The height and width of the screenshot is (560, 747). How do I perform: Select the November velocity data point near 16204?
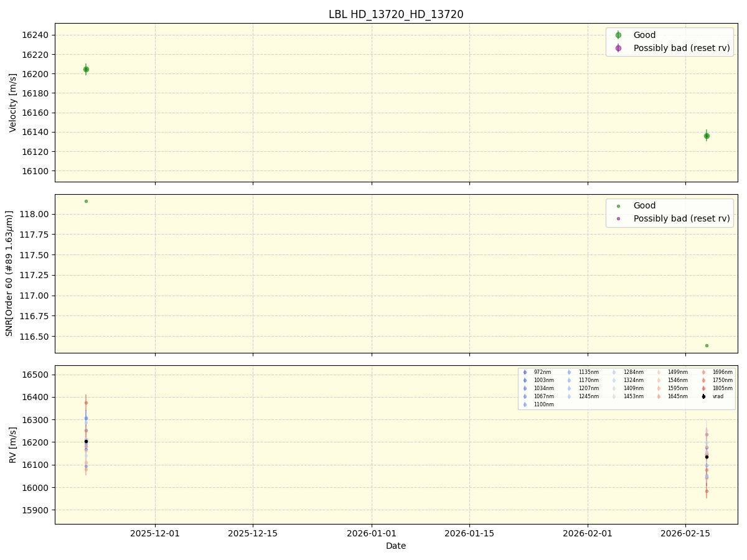click(86, 69)
